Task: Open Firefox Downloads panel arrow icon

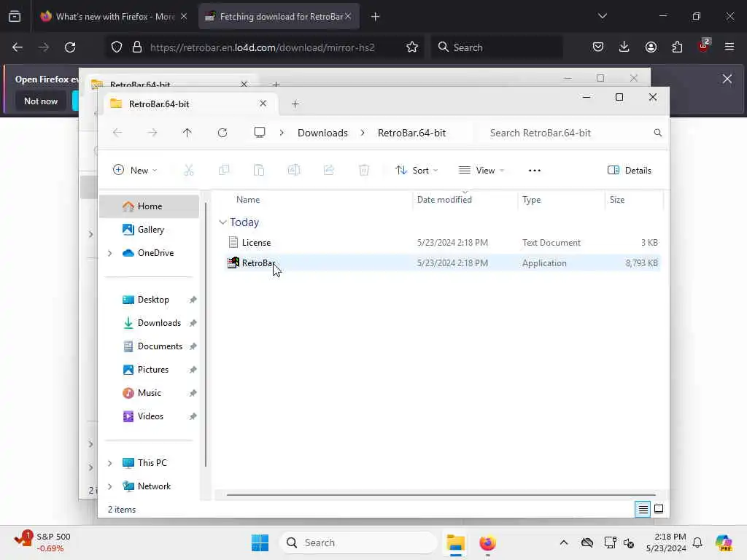Action: 624,47
